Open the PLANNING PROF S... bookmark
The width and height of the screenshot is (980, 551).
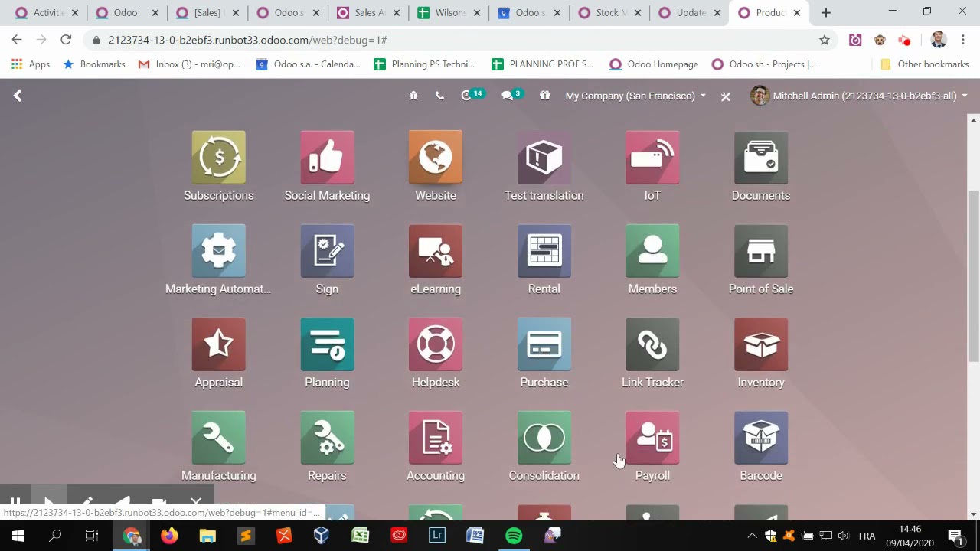click(x=542, y=64)
